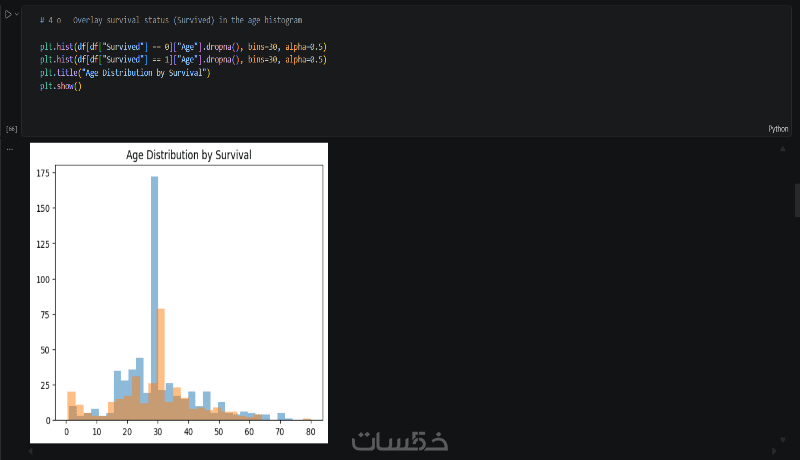Click the plt.show() code line
Image resolution: width=800 pixels, height=460 pixels.
click(x=61, y=86)
